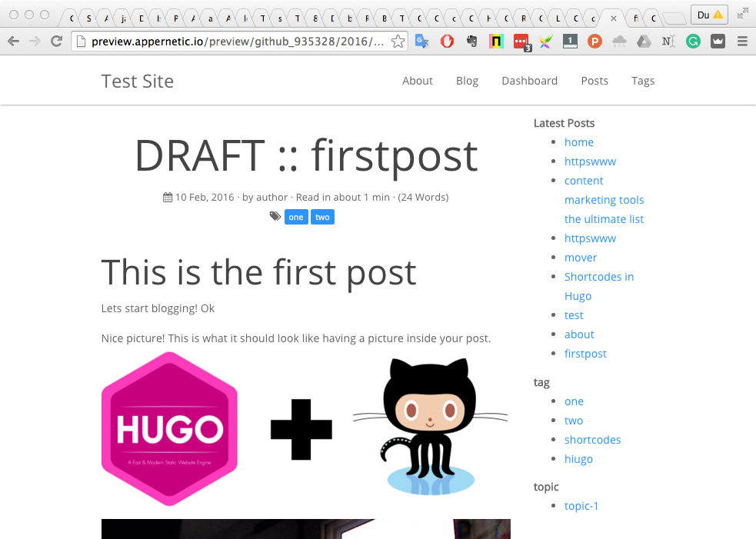Click the 'Latest Posts' sidebar heading
This screenshot has height=539, width=756.
point(564,123)
